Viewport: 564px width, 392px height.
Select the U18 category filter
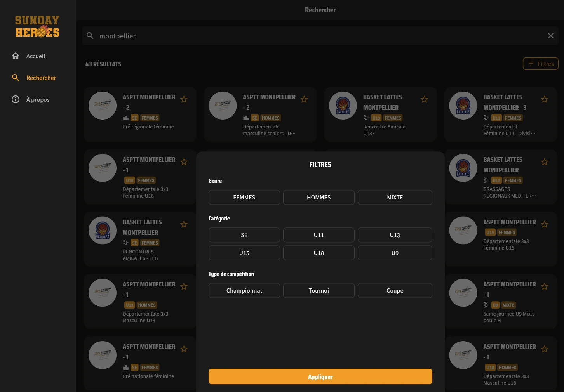(319, 253)
